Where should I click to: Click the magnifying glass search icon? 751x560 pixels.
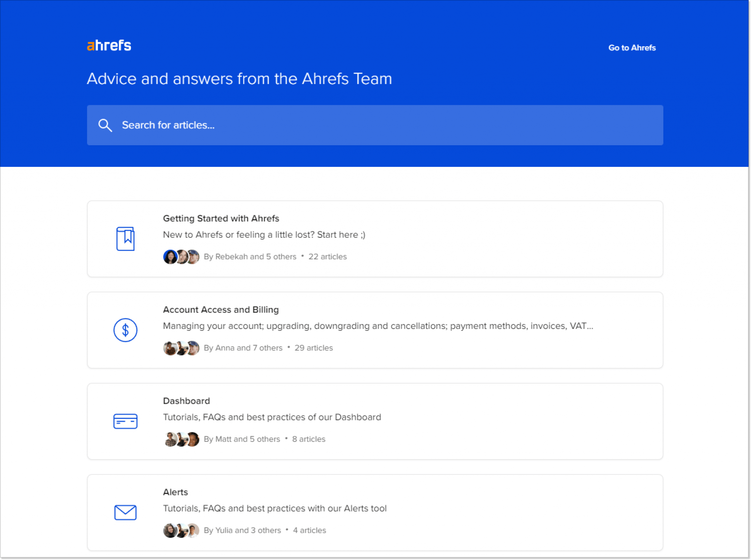pos(105,125)
